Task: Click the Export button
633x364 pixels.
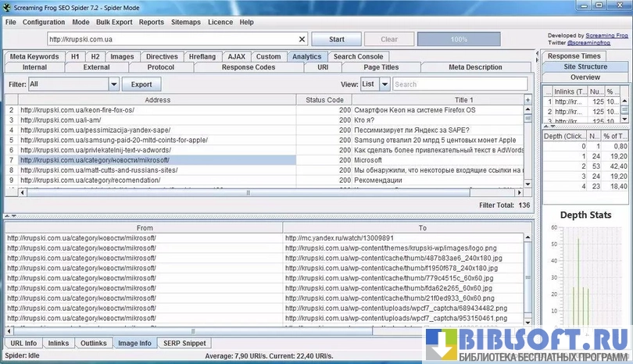Action: click(141, 84)
